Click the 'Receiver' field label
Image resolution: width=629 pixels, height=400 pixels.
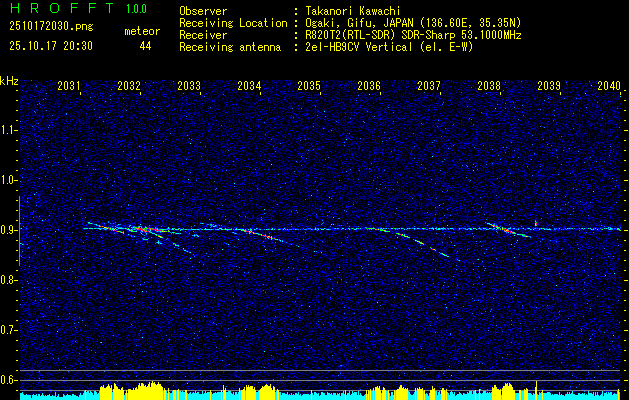[203, 35]
